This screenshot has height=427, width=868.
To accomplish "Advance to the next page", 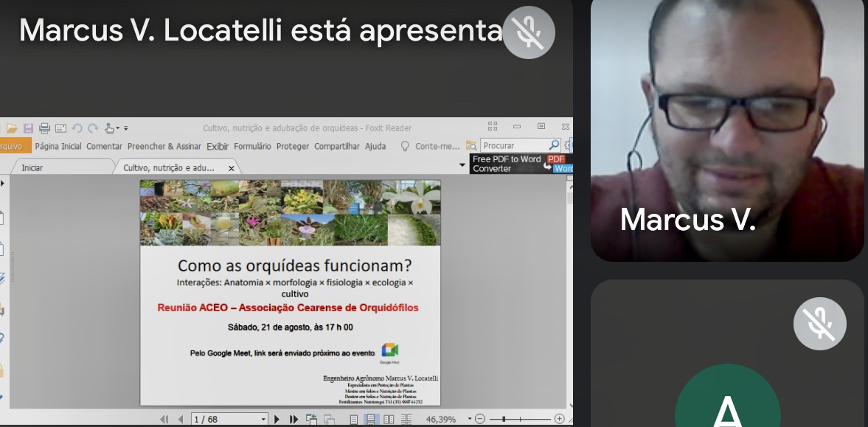I will pyautogui.click(x=277, y=419).
